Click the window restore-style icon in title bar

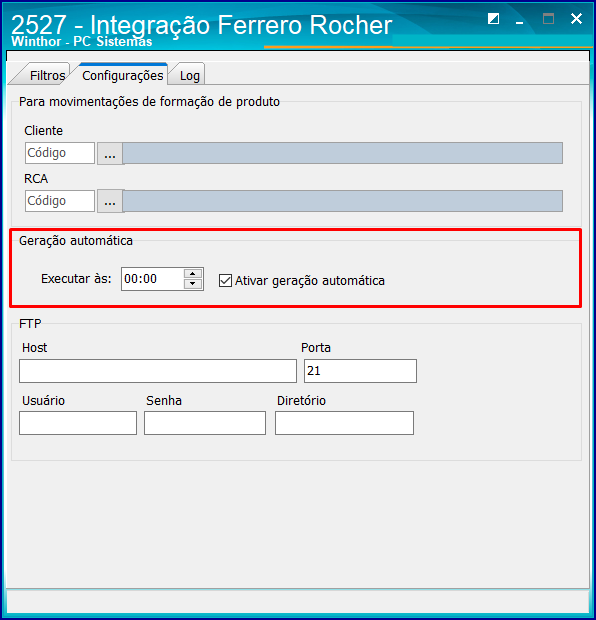click(493, 19)
